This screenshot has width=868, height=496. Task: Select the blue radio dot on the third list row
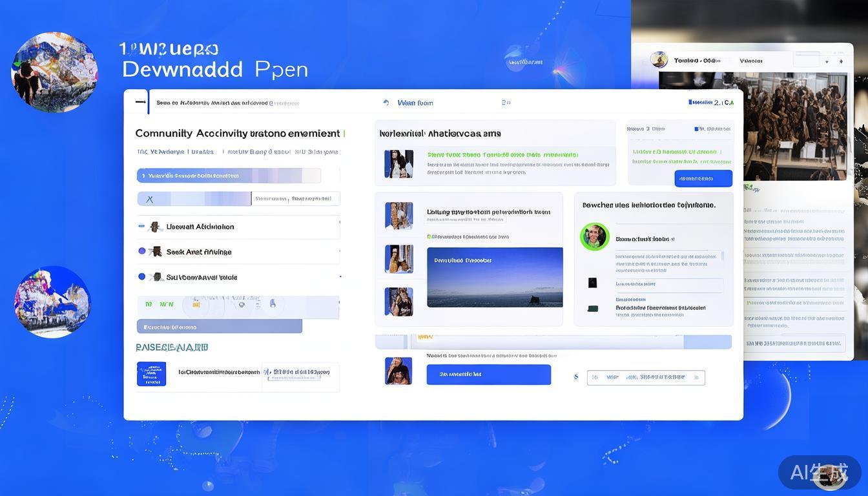click(x=141, y=276)
